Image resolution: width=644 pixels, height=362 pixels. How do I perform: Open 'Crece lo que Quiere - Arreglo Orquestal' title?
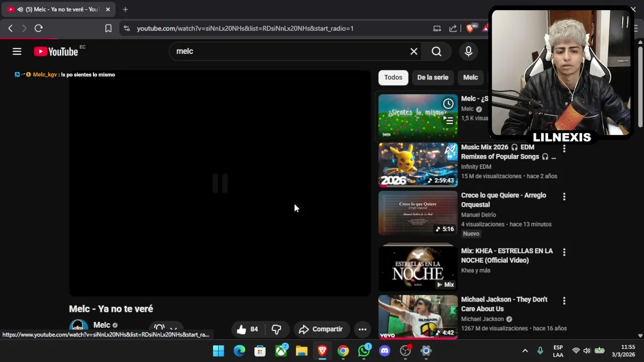[x=504, y=200]
